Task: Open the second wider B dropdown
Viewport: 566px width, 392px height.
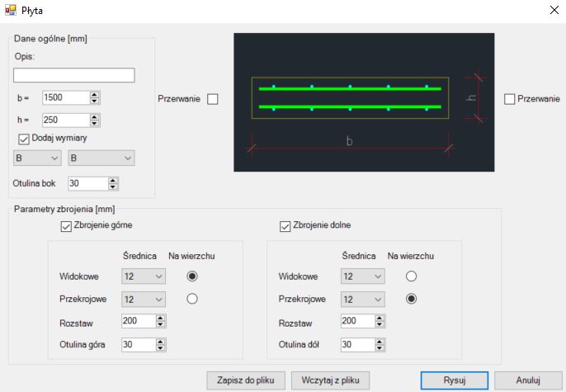Action: coord(101,158)
